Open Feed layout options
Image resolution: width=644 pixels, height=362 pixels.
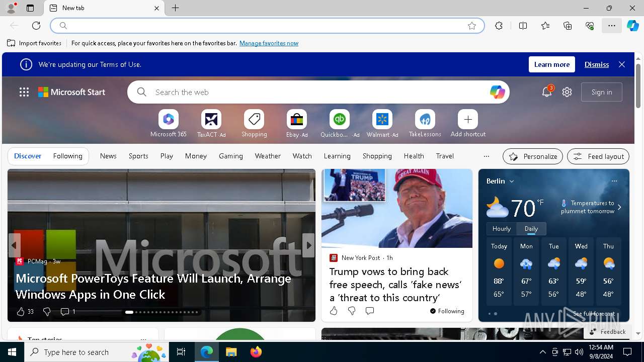tap(598, 156)
